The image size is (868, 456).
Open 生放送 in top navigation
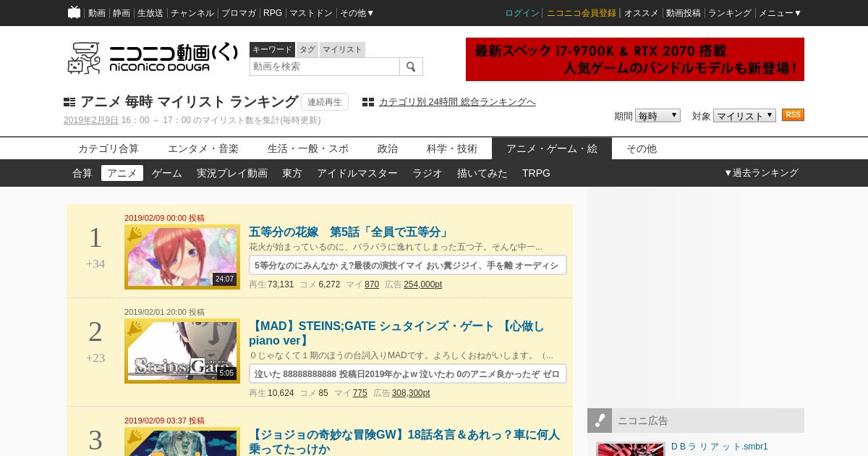tap(150, 13)
